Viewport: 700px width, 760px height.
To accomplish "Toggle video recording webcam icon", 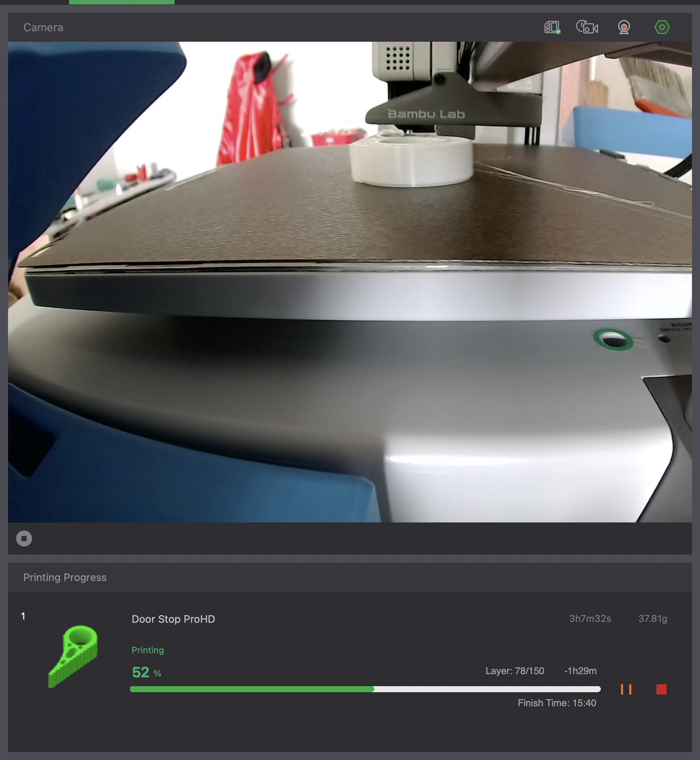I will coord(624,27).
